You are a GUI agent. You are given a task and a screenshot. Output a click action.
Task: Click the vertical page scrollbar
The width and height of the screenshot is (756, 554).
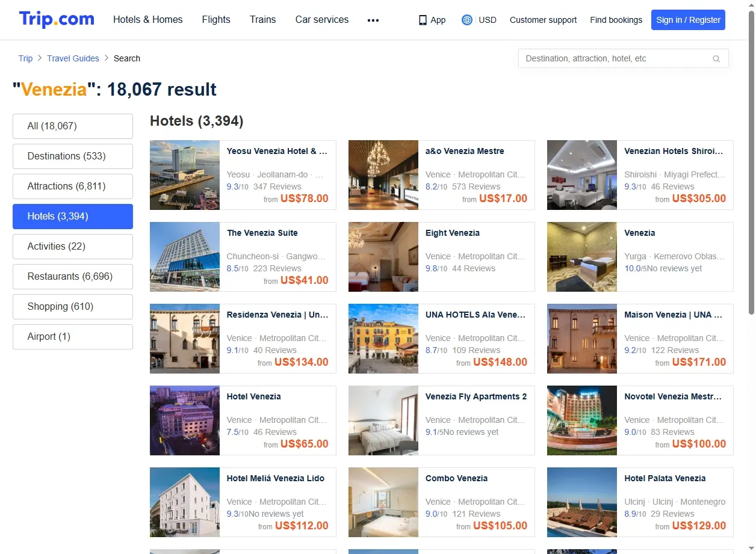tap(751, 162)
